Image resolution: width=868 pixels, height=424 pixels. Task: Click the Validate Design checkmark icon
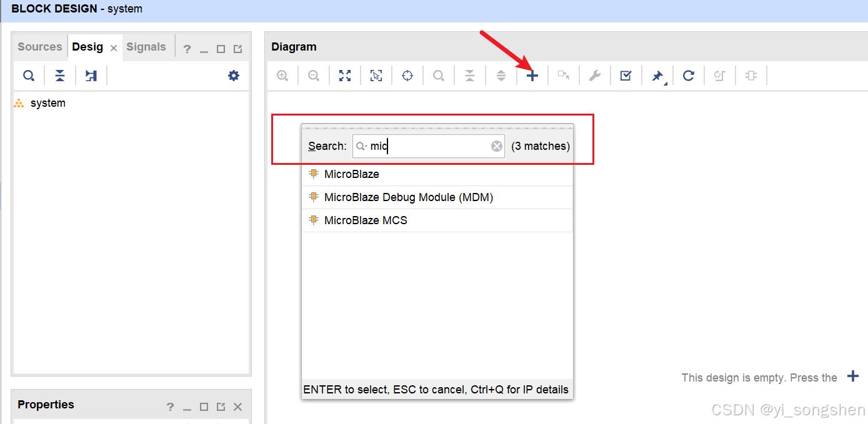click(x=626, y=76)
